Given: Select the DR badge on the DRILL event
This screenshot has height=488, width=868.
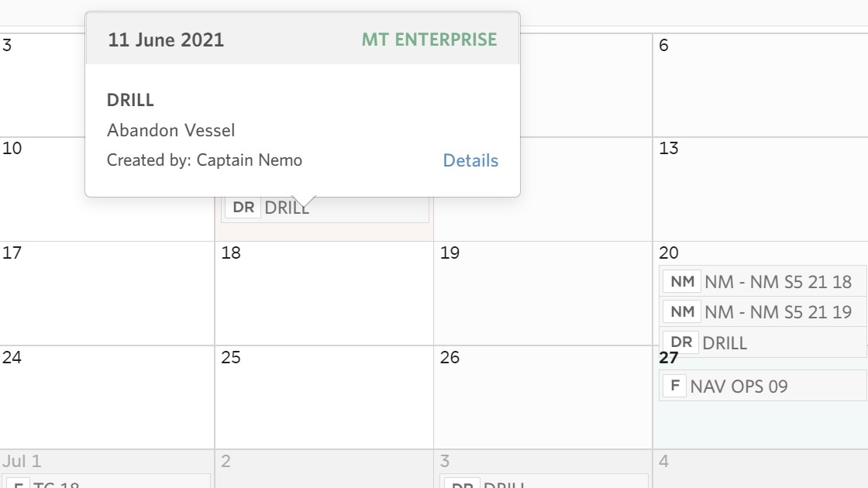Looking at the screenshot, I should tap(242, 207).
